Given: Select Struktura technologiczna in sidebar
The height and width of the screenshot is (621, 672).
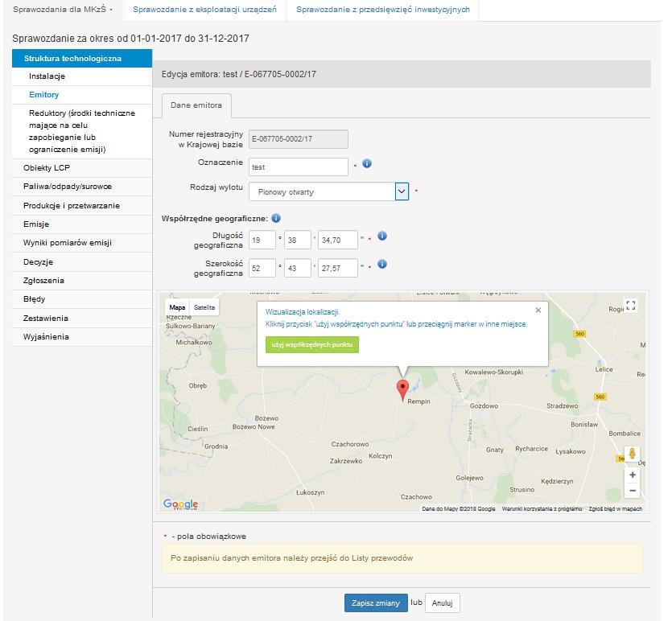Looking at the screenshot, I should [82, 58].
